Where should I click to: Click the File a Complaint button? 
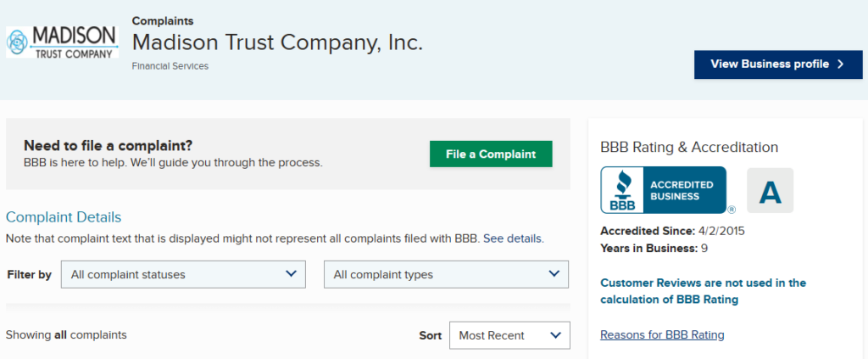coord(491,154)
